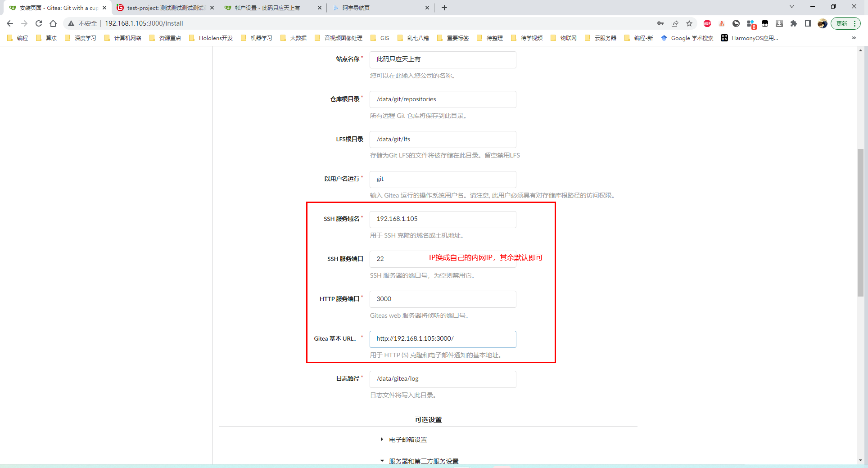Open the orange sitemap extension icon
868x468 pixels.
pyautogui.click(x=722, y=23)
